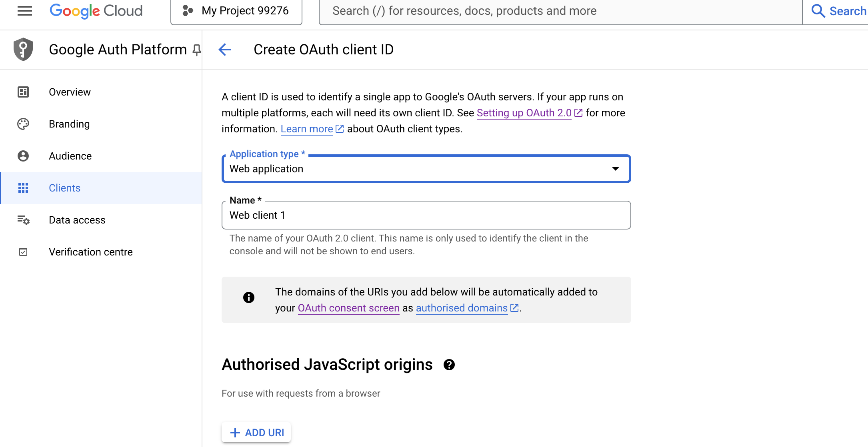The image size is (868, 447).
Task: Go back using the blue arrow
Action: coord(225,50)
